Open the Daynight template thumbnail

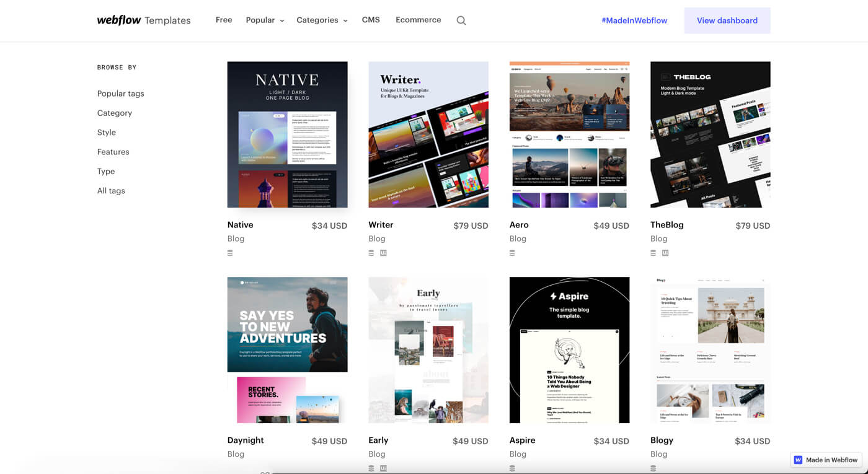pyautogui.click(x=287, y=350)
